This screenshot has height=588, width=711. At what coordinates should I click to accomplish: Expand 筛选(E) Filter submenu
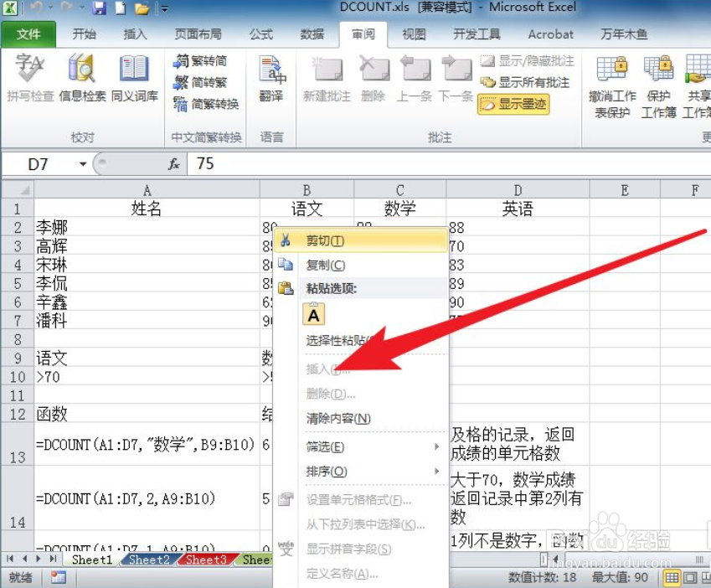361,447
